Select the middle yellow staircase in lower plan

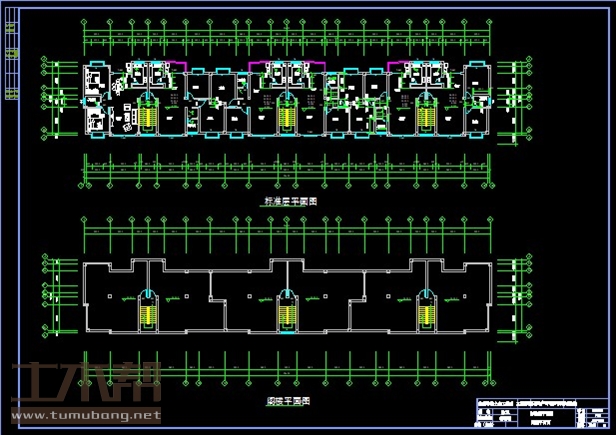point(288,312)
